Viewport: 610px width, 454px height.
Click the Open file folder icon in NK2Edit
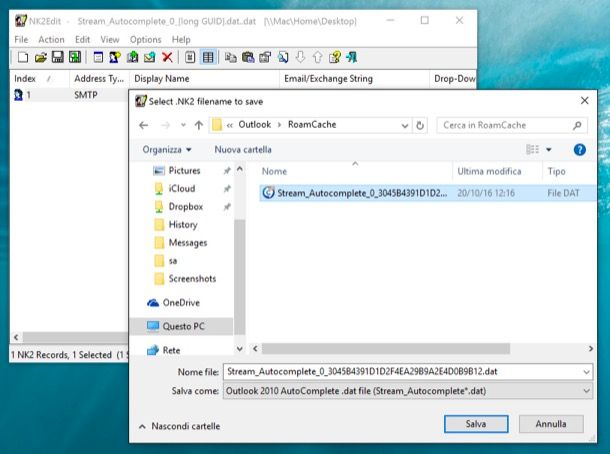tap(40, 58)
